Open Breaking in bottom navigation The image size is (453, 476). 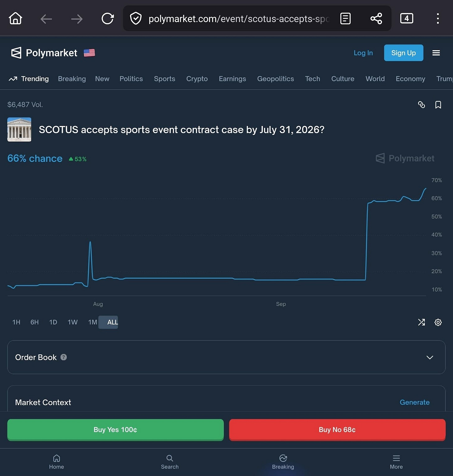283,462
